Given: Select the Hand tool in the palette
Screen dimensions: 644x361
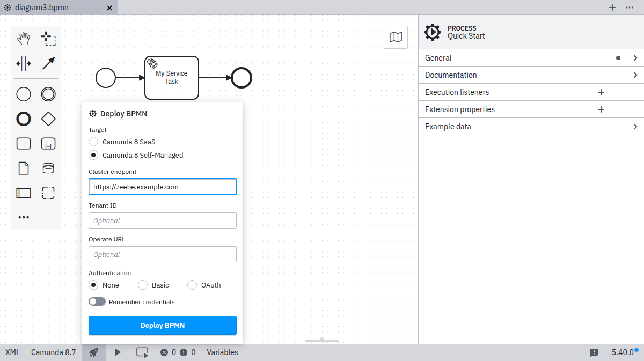Looking at the screenshot, I should (24, 38).
